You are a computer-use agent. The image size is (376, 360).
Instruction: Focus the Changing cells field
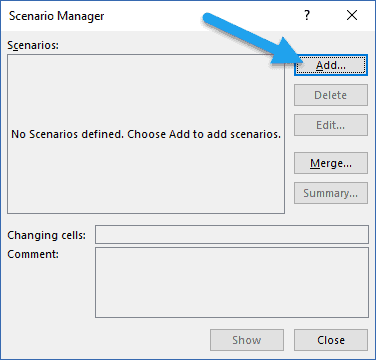click(232, 234)
